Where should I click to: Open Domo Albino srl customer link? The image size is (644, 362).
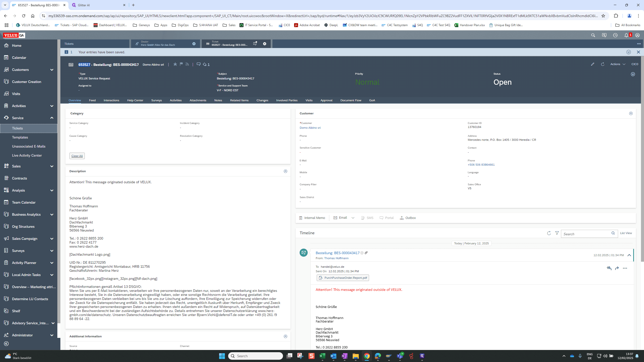(310, 128)
